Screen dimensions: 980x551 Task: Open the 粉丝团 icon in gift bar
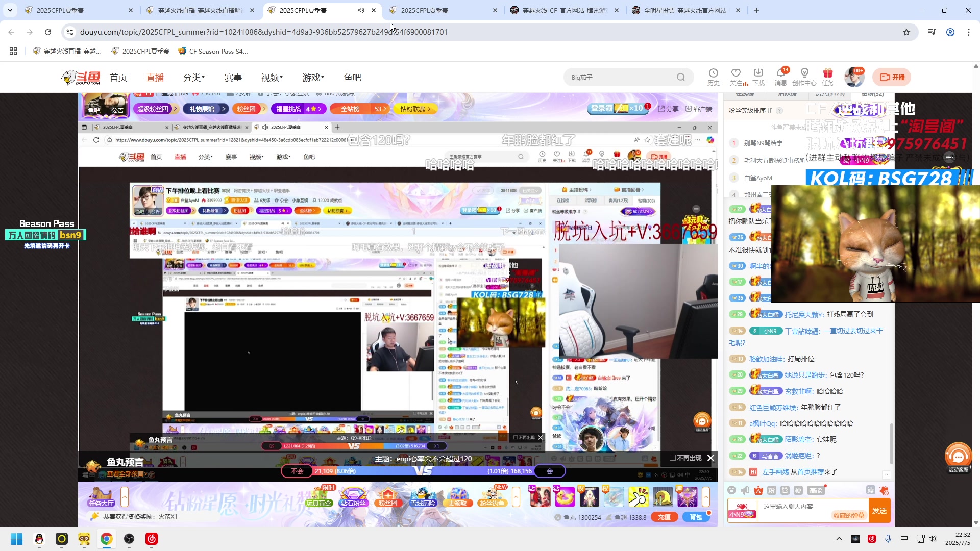388,496
